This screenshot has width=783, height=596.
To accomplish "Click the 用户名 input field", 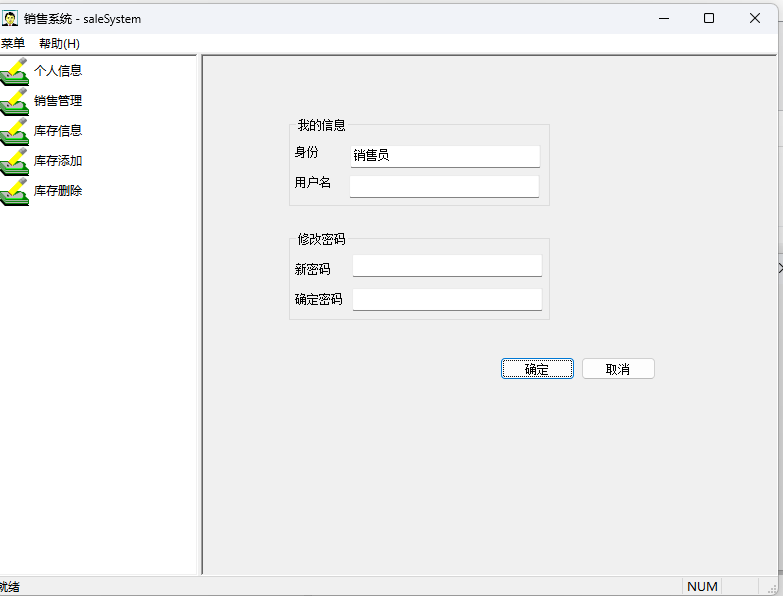I will (444, 186).
